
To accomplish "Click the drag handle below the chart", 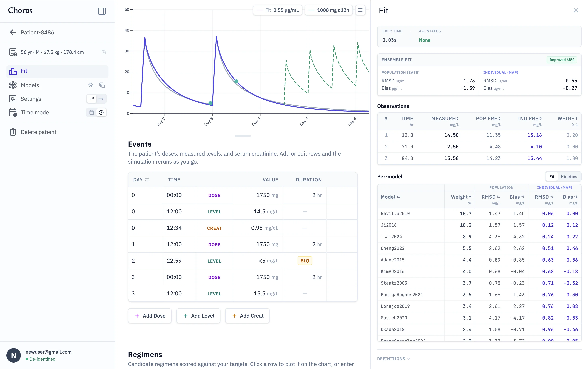I will pyautogui.click(x=243, y=136).
